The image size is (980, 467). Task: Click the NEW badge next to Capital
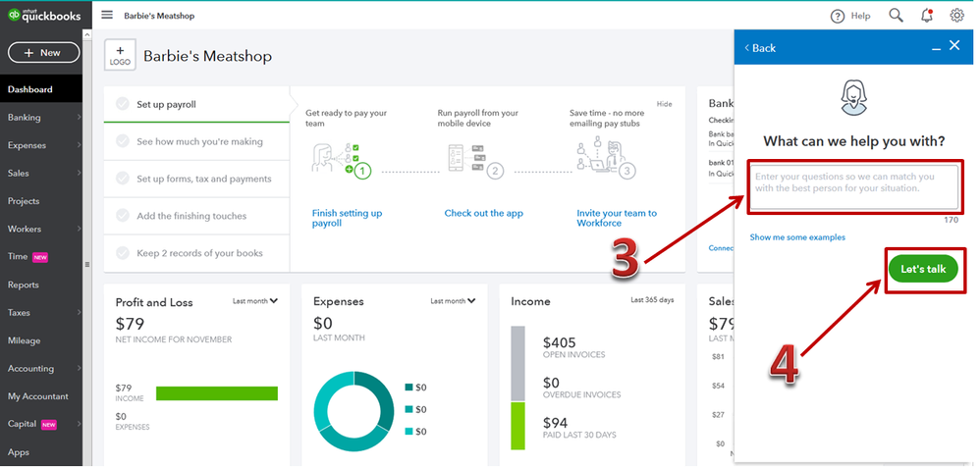coord(49,425)
